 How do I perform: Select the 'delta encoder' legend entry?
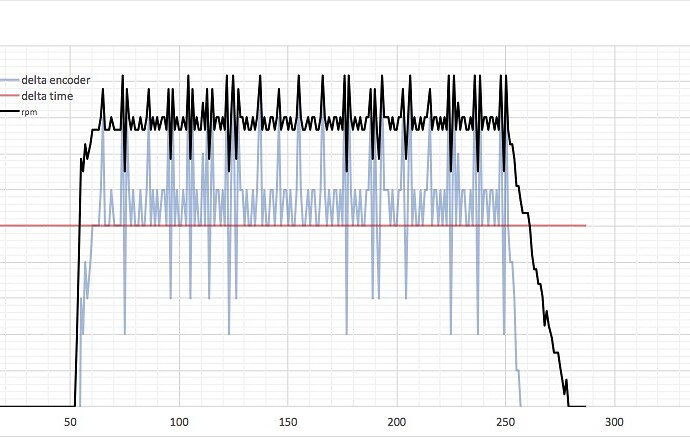55,80
